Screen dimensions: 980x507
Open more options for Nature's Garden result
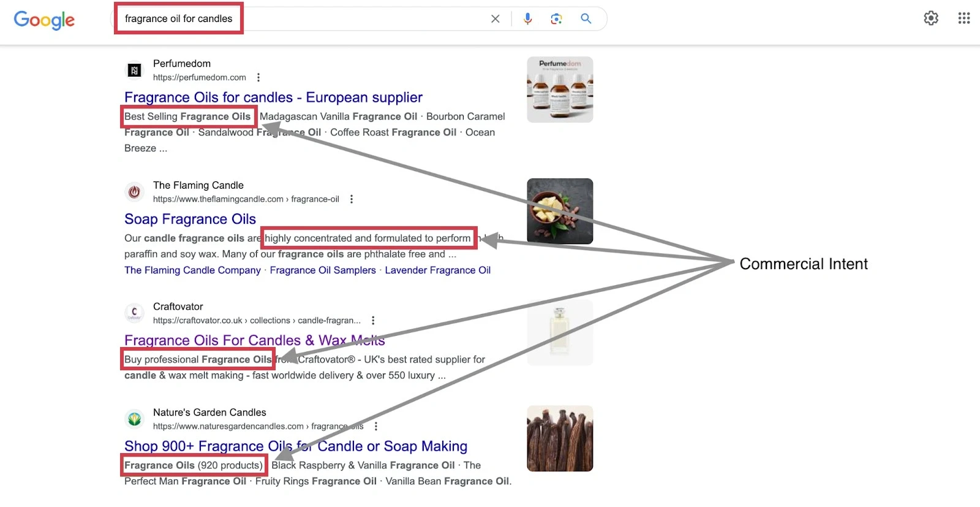tap(376, 426)
